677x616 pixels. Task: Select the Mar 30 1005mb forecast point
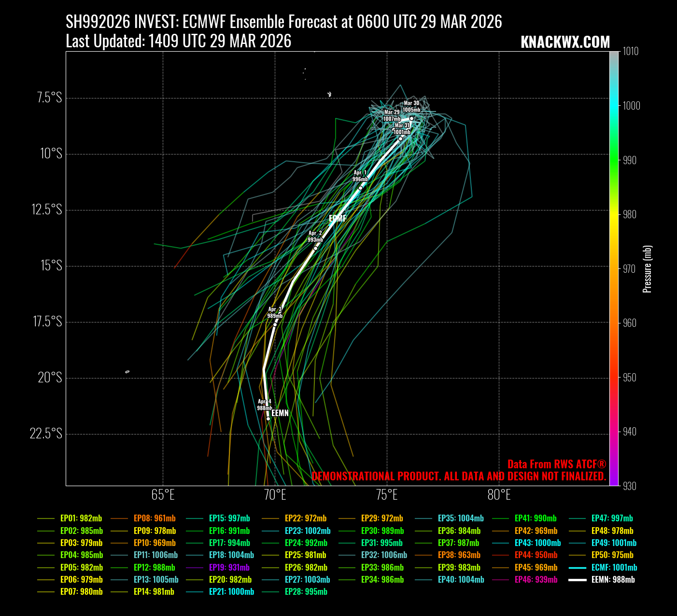click(x=411, y=118)
